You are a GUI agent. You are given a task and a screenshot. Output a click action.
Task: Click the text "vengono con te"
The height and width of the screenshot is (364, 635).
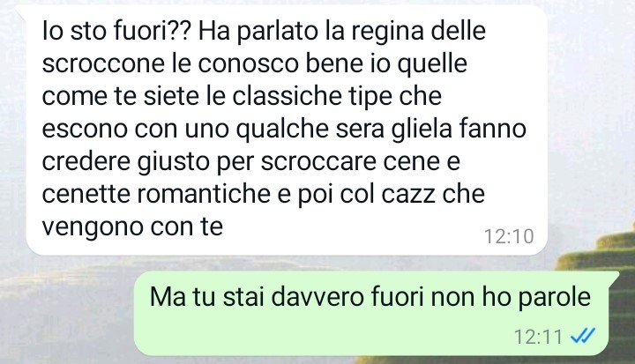pyautogui.click(x=132, y=227)
